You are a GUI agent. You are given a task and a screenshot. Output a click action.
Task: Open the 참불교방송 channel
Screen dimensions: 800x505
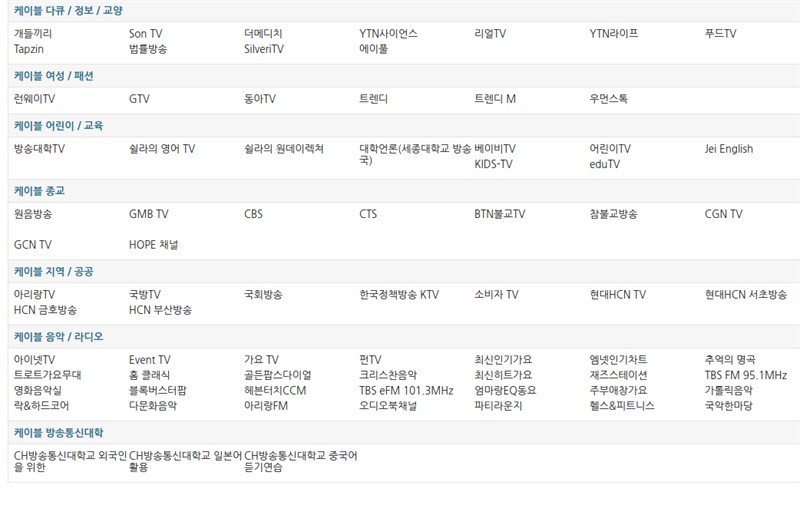[x=614, y=214]
